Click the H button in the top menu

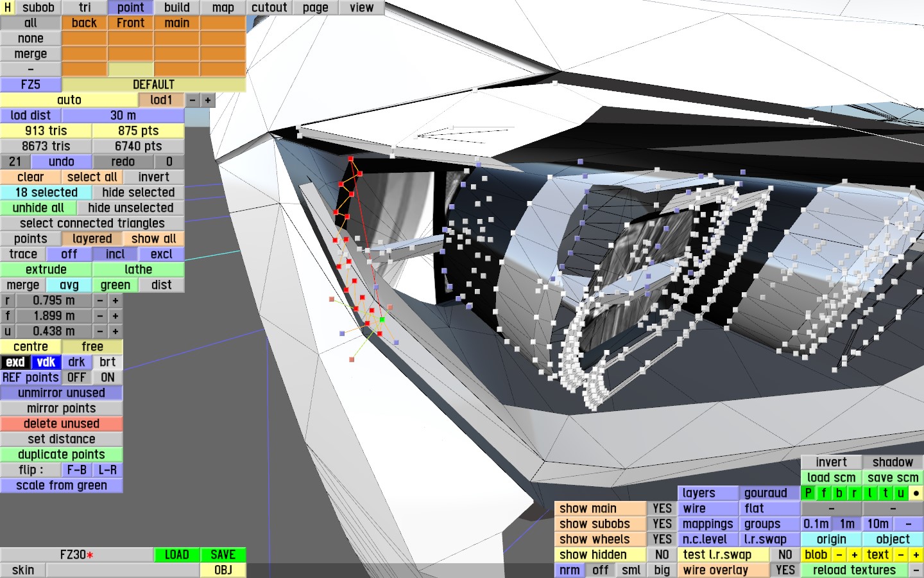click(x=8, y=8)
